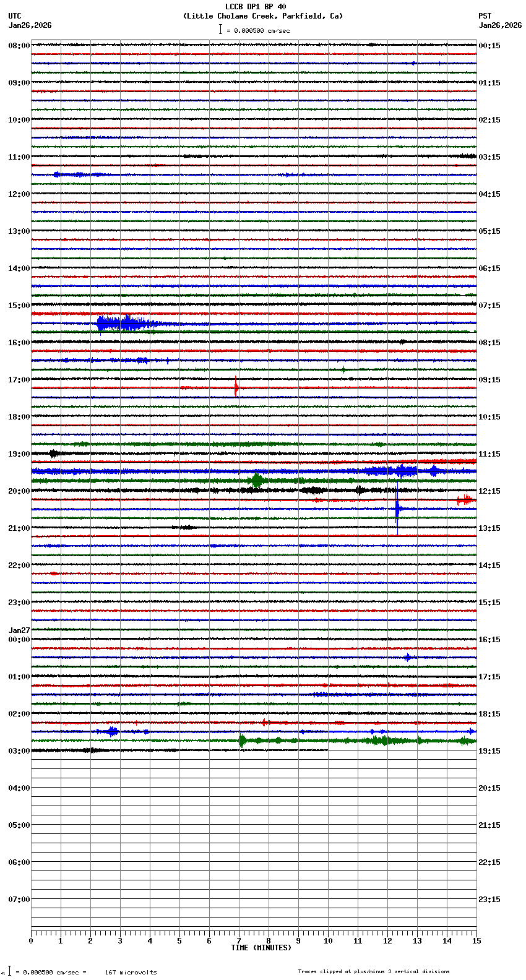Click the UTC label at top left

[x=15, y=16]
